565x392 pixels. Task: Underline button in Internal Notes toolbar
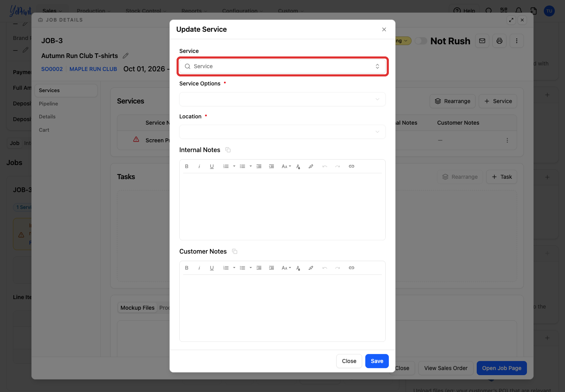pyautogui.click(x=212, y=166)
